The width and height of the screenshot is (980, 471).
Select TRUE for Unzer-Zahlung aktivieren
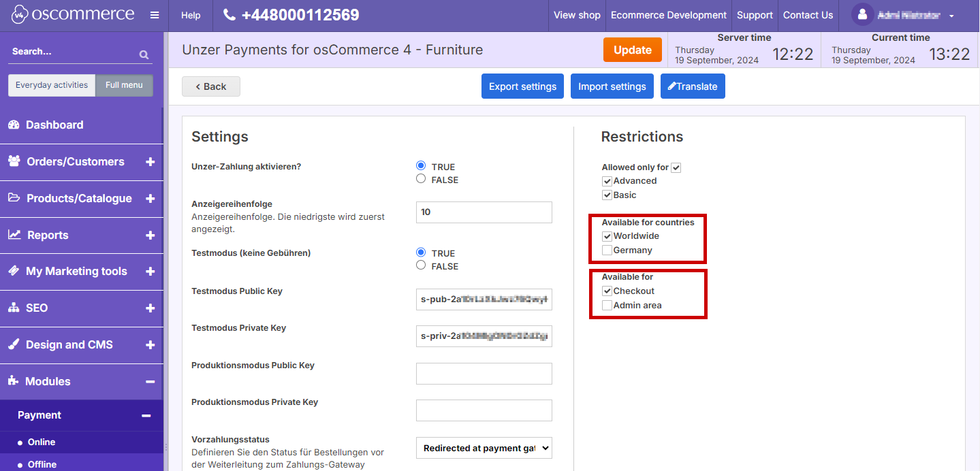[x=421, y=165]
